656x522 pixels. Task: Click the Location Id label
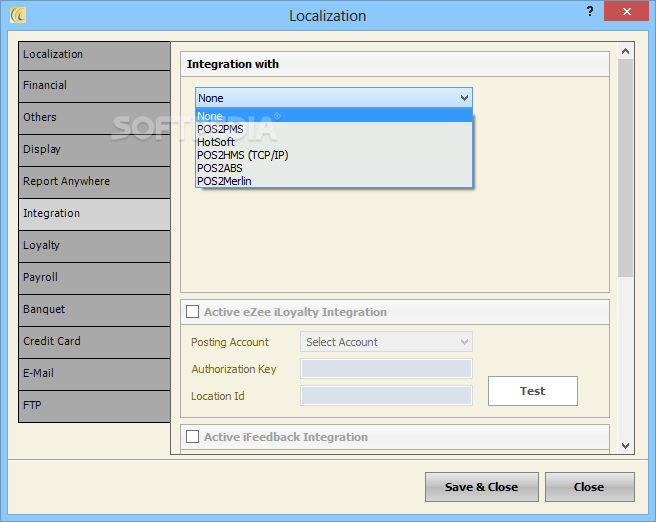coord(218,396)
